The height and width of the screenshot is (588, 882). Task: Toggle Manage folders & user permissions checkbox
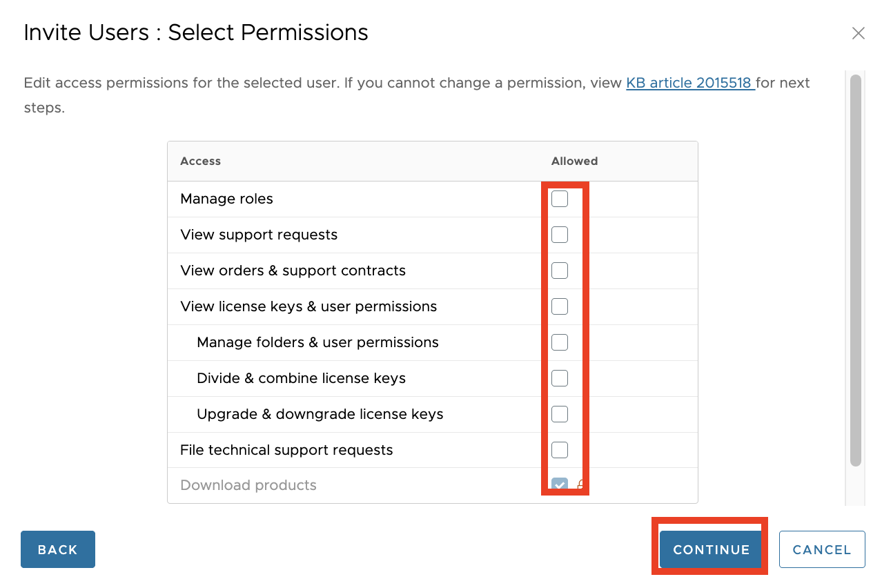coord(560,342)
